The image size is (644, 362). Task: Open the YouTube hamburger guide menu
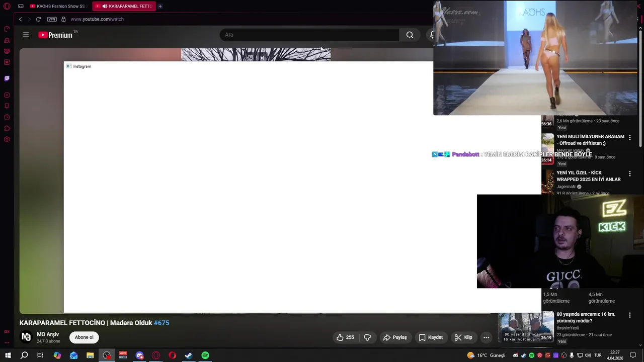(26, 35)
